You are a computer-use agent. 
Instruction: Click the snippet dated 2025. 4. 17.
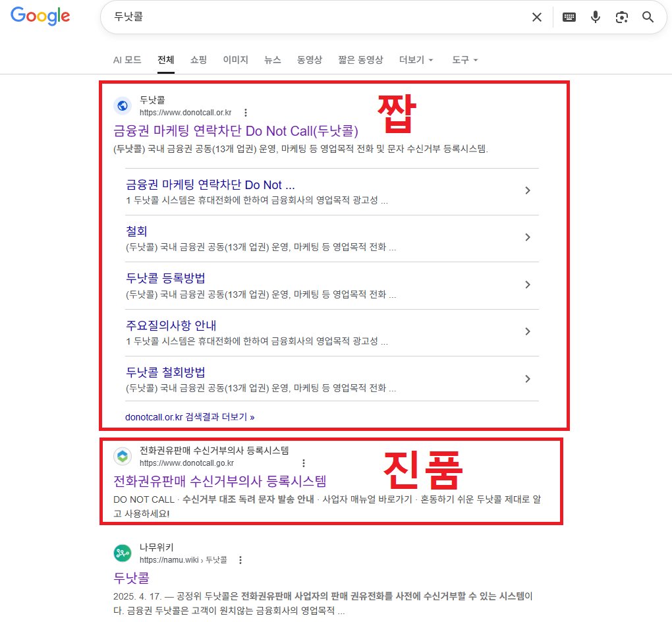pos(323,603)
